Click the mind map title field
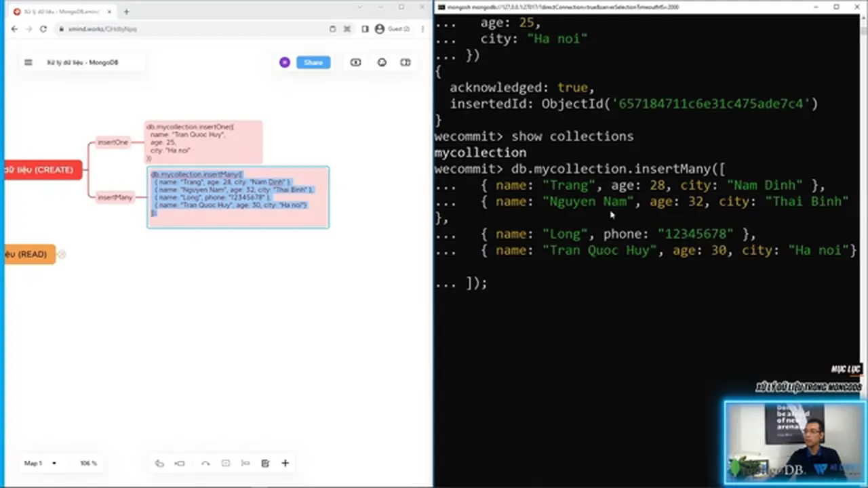 82,62
